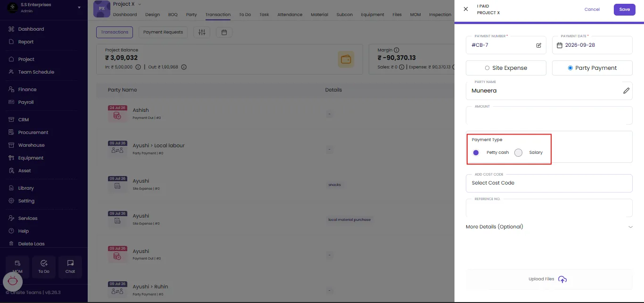The width and height of the screenshot is (644, 303).
Task: Open the Chat shortcut in sidebar
Action: (70, 267)
